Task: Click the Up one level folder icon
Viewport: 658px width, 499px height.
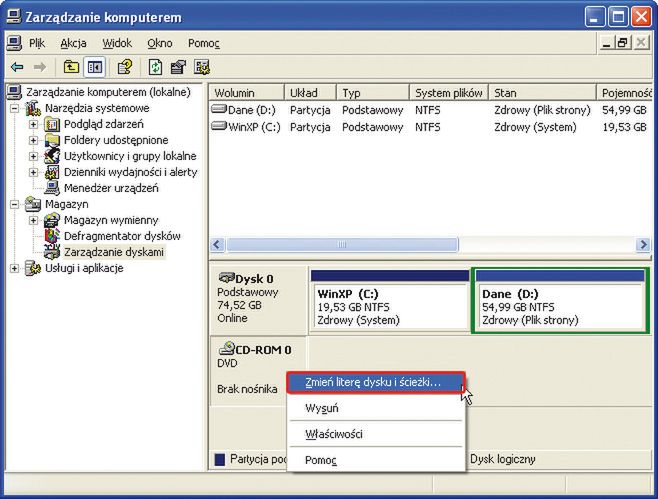Action: coord(71,67)
